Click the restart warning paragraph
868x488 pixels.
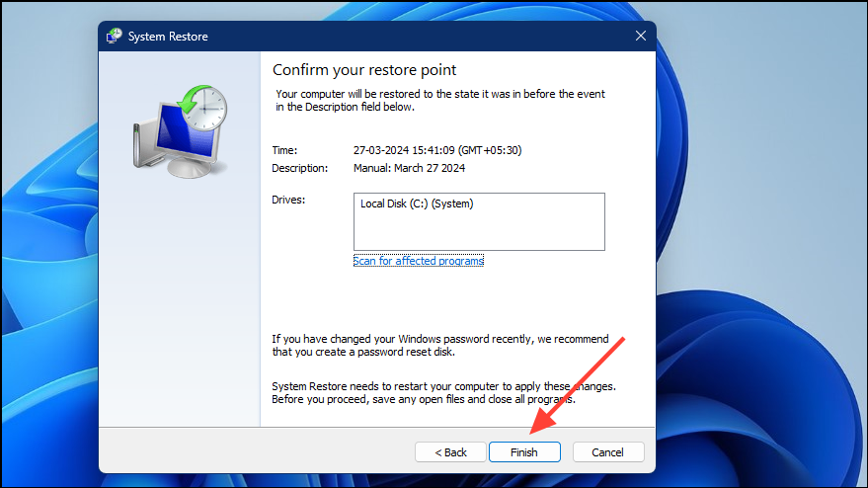pos(443,393)
